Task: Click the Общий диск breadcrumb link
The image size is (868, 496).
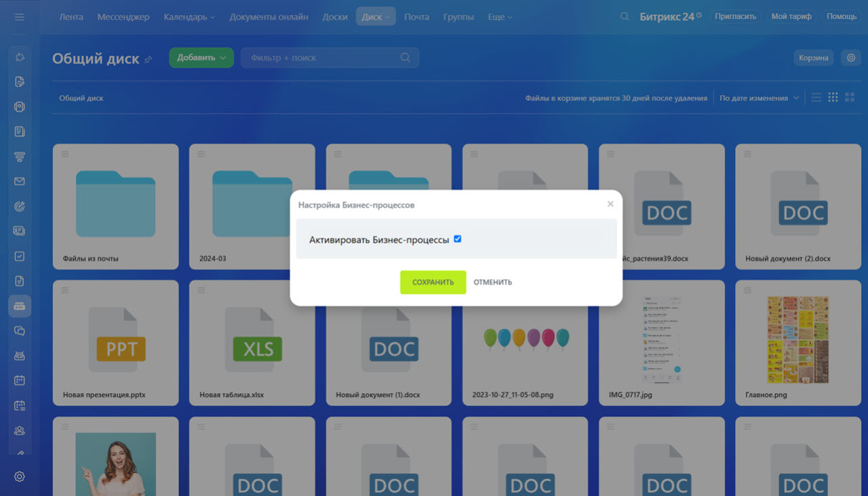Action: tap(81, 98)
